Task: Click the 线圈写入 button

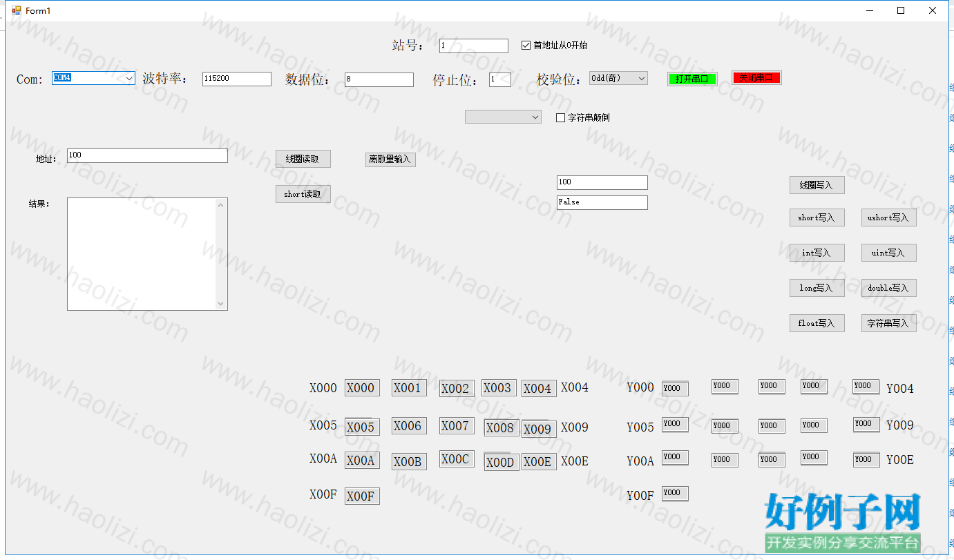Action: coord(817,185)
